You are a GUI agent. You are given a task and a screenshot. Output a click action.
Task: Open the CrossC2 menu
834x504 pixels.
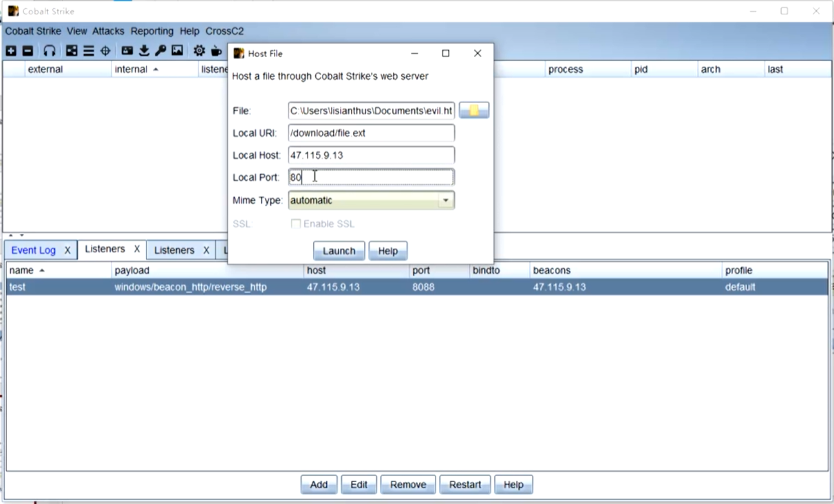(224, 31)
